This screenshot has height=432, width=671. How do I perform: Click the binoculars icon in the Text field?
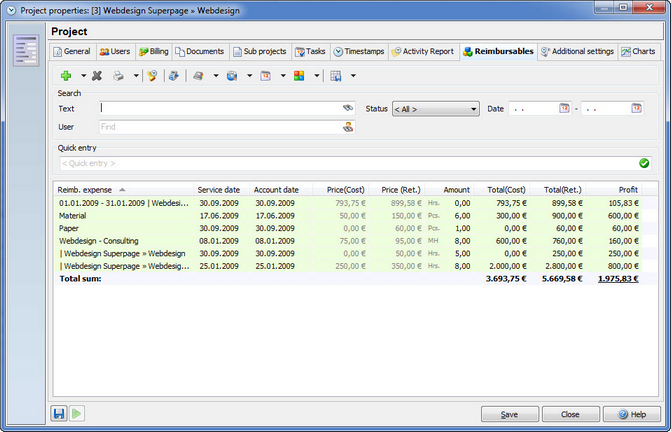(x=348, y=108)
